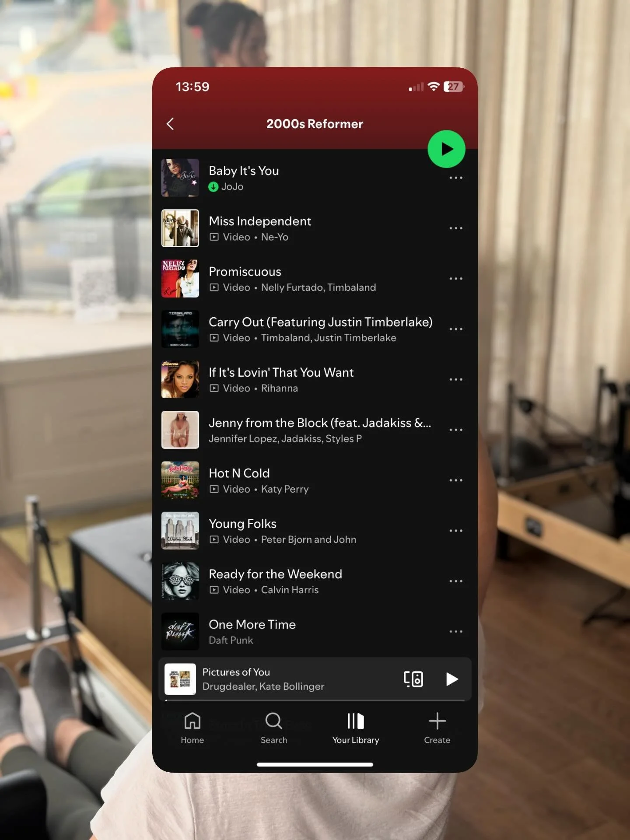Image resolution: width=630 pixels, height=840 pixels.
Task: Play the song Baby It's You
Action: coord(244,171)
